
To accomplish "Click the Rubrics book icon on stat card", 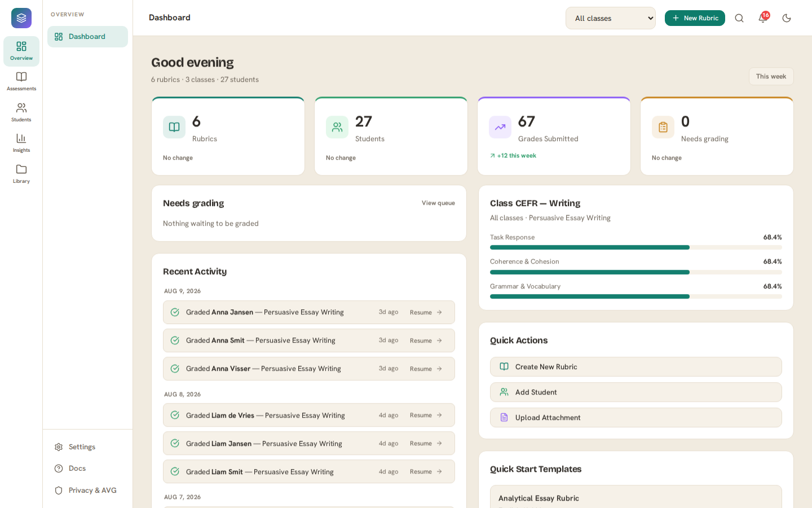I will 174,127.
